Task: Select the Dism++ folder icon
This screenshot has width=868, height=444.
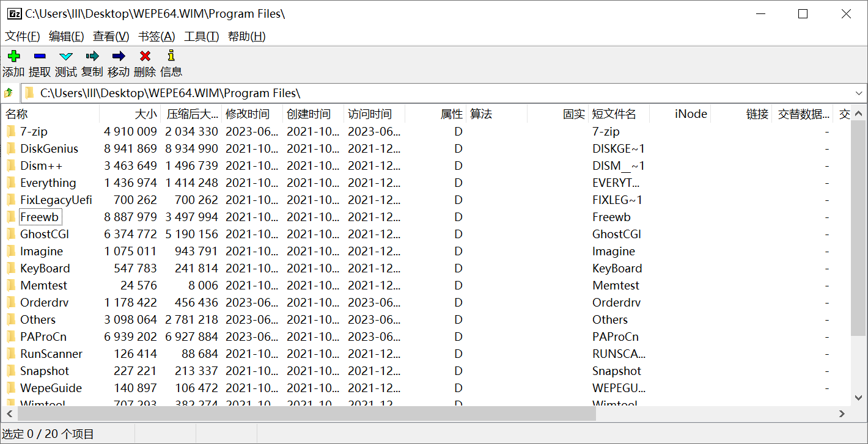Action: tap(12, 166)
